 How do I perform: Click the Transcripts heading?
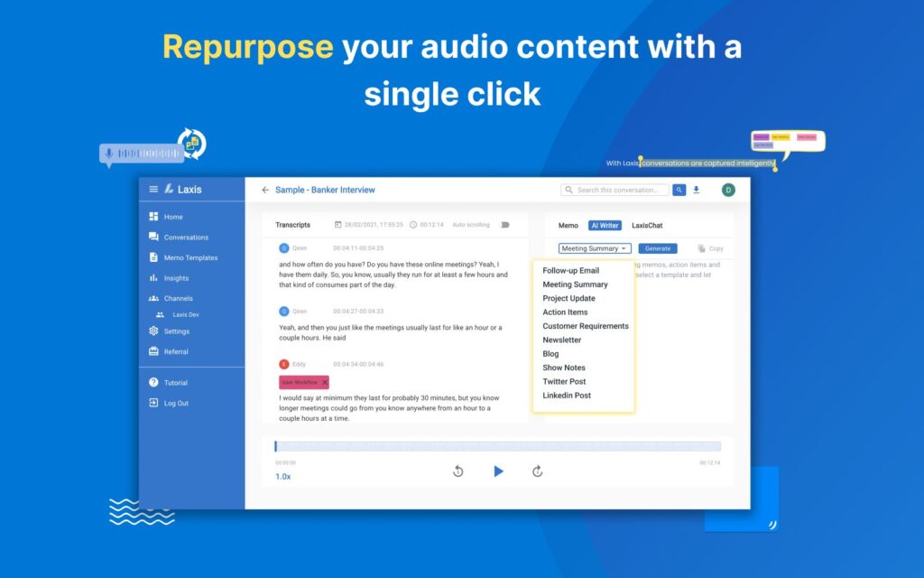point(292,225)
